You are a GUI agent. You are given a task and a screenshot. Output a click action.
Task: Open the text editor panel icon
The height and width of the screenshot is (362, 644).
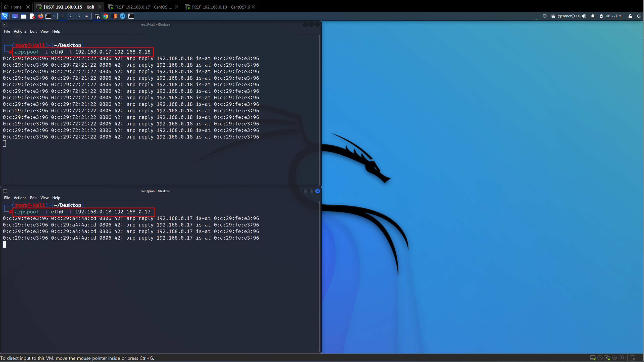pos(32,16)
